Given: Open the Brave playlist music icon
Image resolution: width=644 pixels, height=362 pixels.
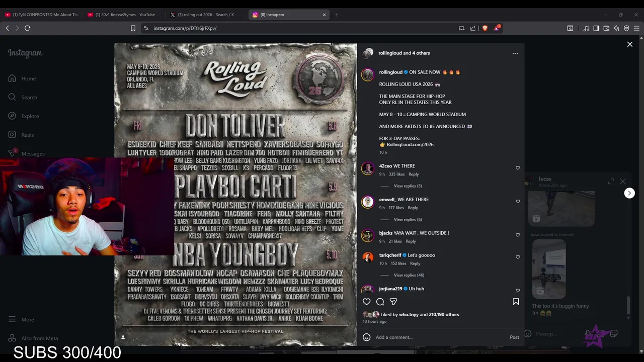Looking at the screenshot, I should point(586,28).
